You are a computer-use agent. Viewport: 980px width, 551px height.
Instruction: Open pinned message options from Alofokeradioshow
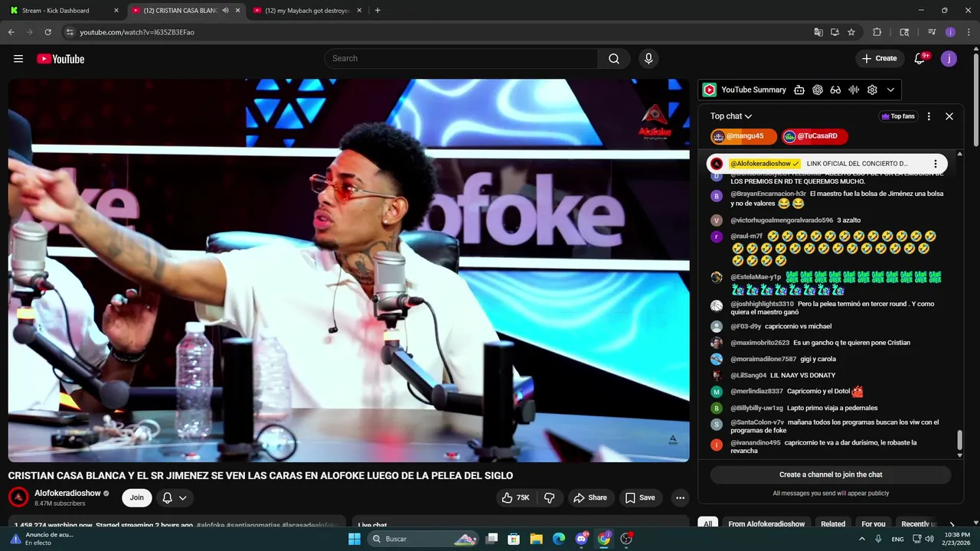(x=935, y=164)
